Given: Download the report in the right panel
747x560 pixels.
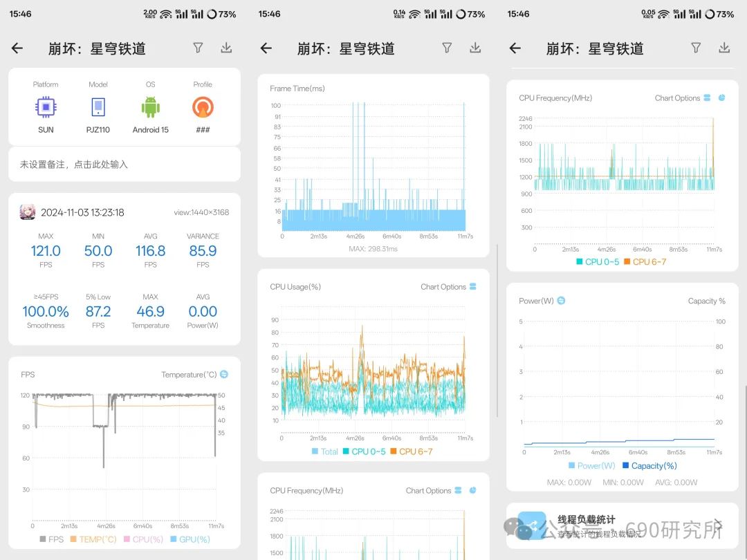Looking at the screenshot, I should [724, 48].
